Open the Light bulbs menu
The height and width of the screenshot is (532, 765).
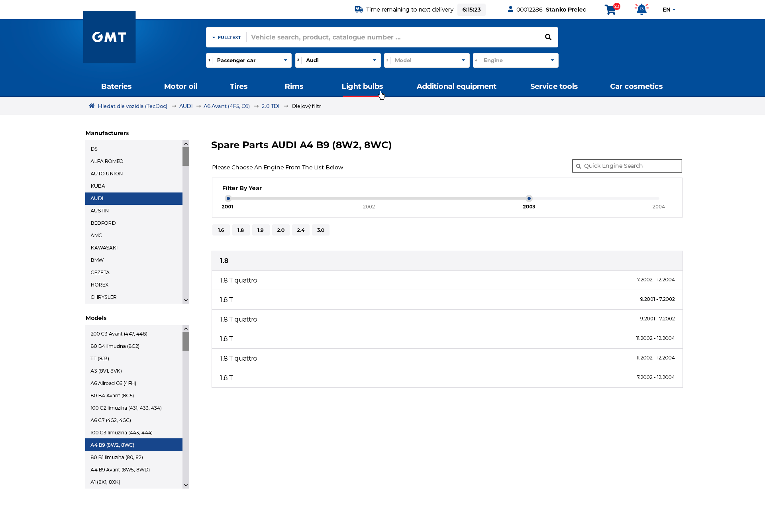362,86
